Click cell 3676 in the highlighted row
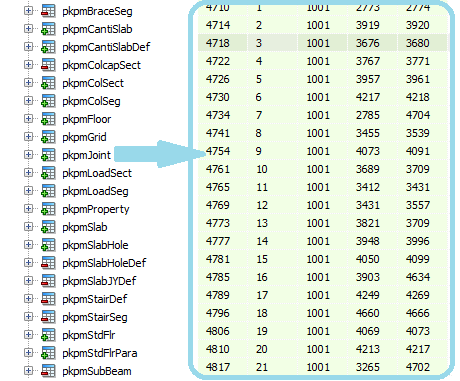This screenshot has width=460, height=381. pos(368,43)
